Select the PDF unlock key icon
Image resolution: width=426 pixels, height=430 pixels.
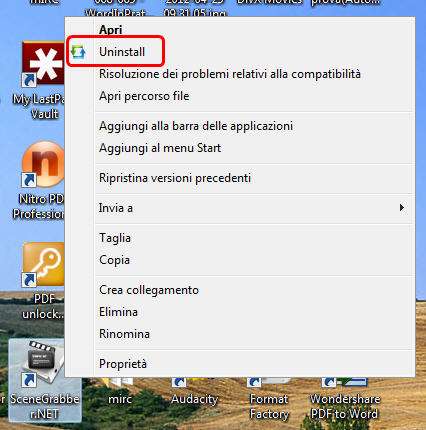point(43,265)
